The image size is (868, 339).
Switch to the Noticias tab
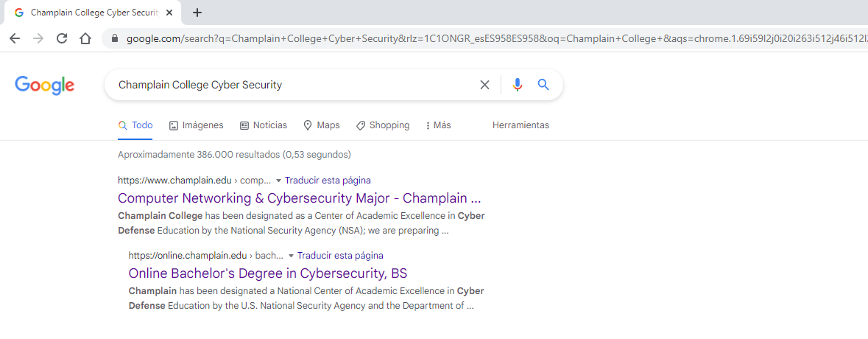pos(264,125)
